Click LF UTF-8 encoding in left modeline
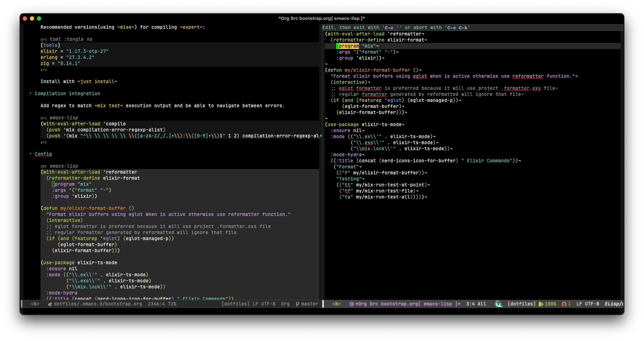This screenshot has height=341, width=644. click(264, 304)
